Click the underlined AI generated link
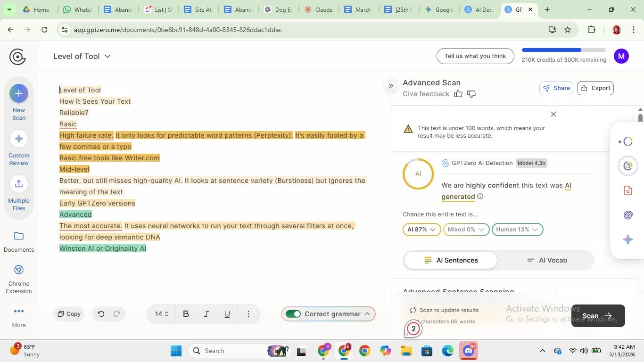Screen dimensions: 644x362 pyautogui.click(x=506, y=191)
